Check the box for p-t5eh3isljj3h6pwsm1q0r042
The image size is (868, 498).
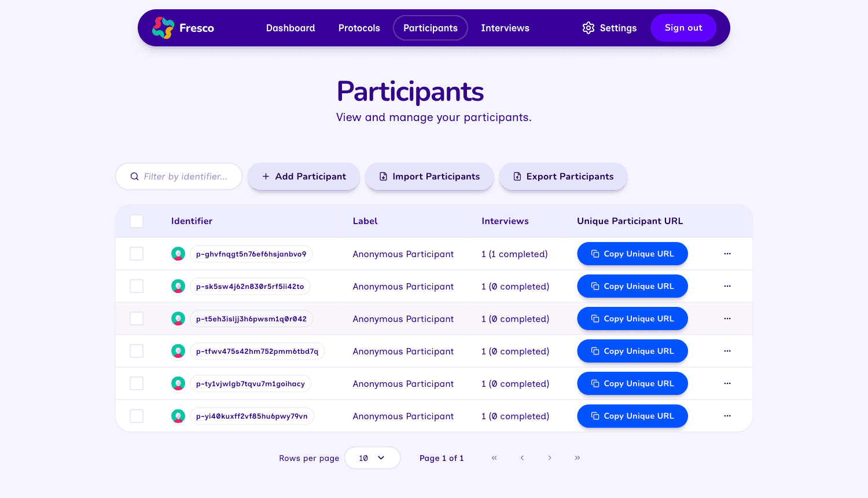pyautogui.click(x=137, y=318)
